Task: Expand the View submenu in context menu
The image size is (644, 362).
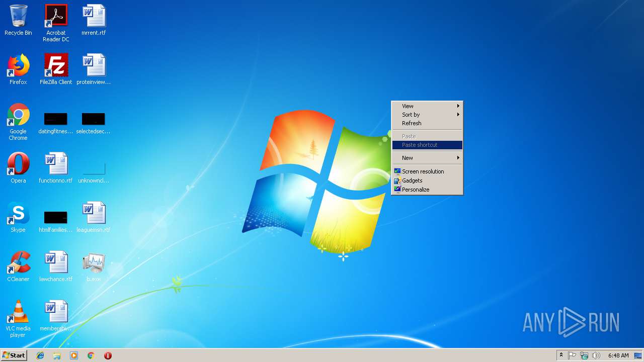Action: click(x=427, y=106)
